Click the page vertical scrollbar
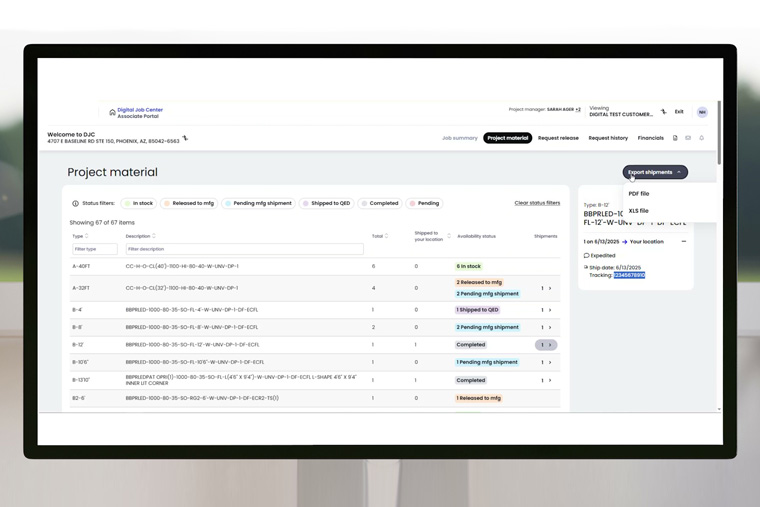This screenshot has width=760, height=507. click(719, 132)
